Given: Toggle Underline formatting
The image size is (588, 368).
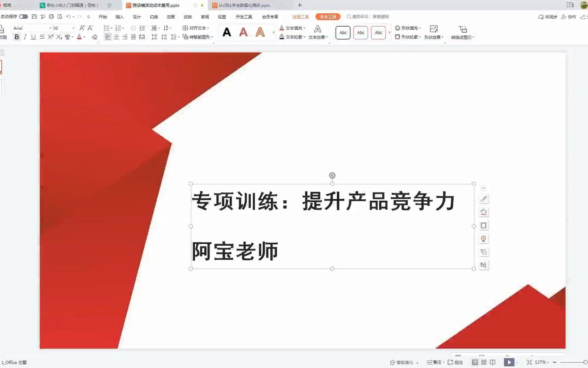Looking at the screenshot, I should click(x=33, y=37).
